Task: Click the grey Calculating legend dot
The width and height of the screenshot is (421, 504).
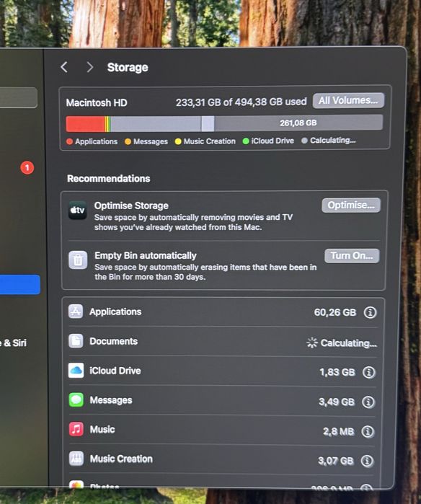Action: coord(304,141)
